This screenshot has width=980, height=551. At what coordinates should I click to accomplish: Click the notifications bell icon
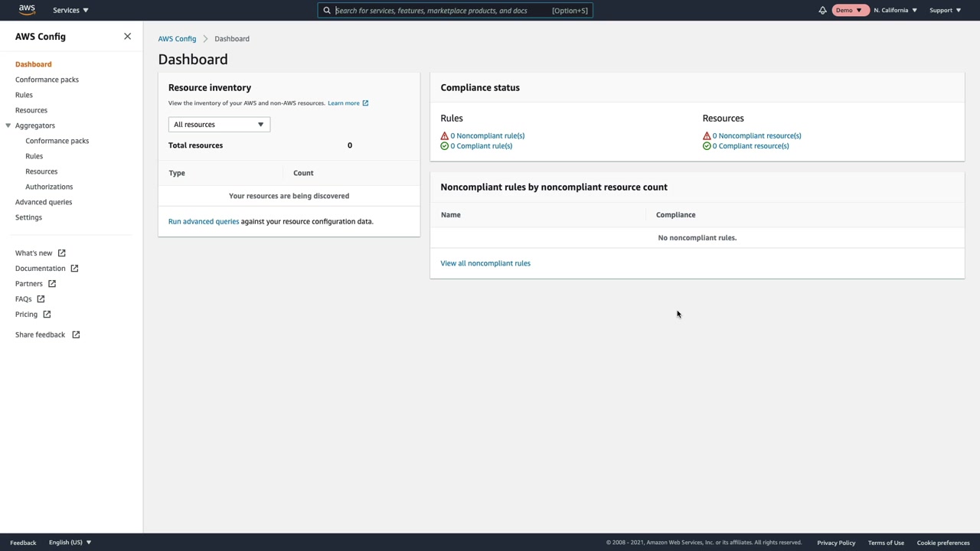[822, 10]
